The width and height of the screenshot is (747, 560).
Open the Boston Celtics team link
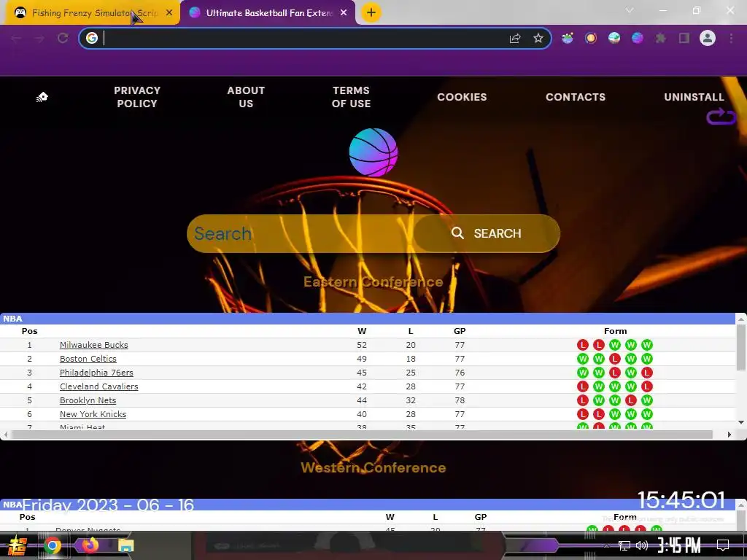(x=88, y=359)
